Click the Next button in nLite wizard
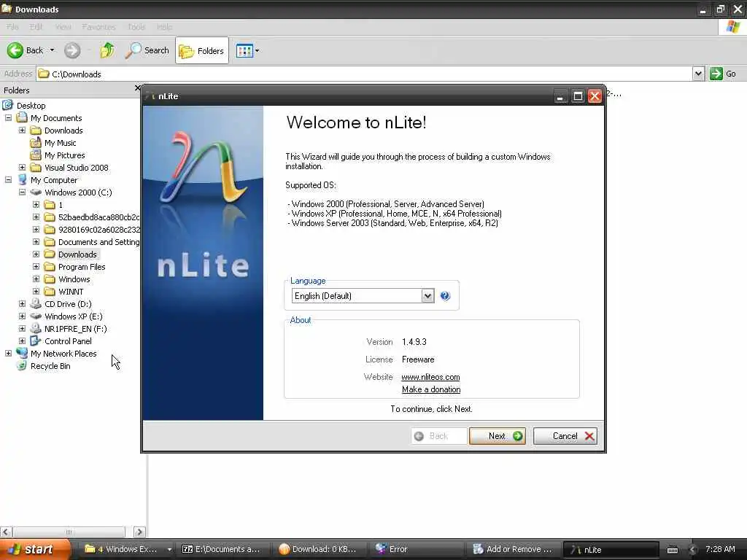The width and height of the screenshot is (747, 560). pyautogui.click(x=497, y=436)
